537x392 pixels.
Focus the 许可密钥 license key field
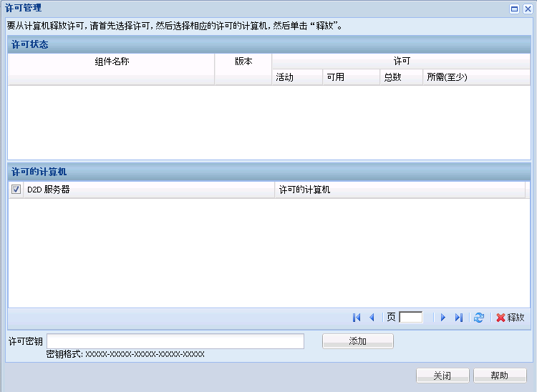pyautogui.click(x=175, y=341)
